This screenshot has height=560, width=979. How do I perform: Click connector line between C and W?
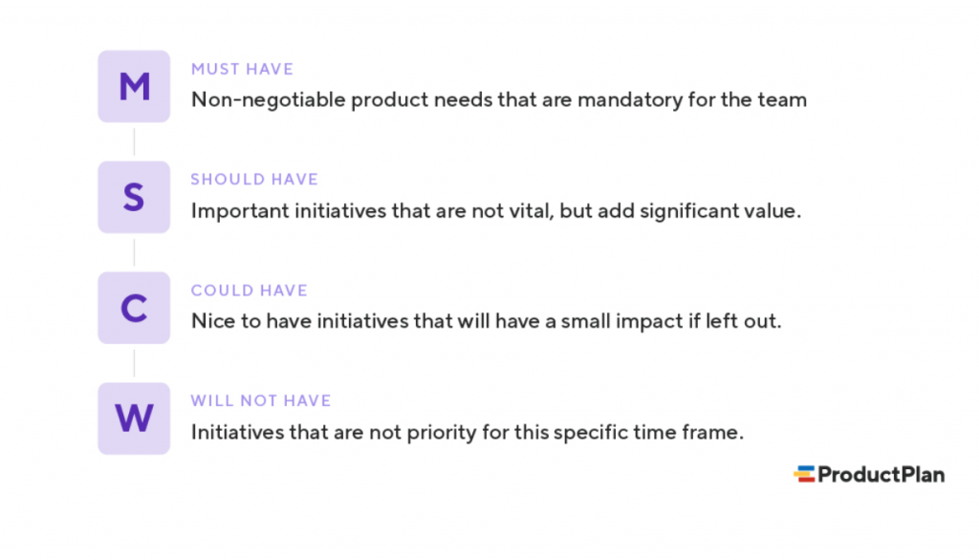[x=134, y=363]
